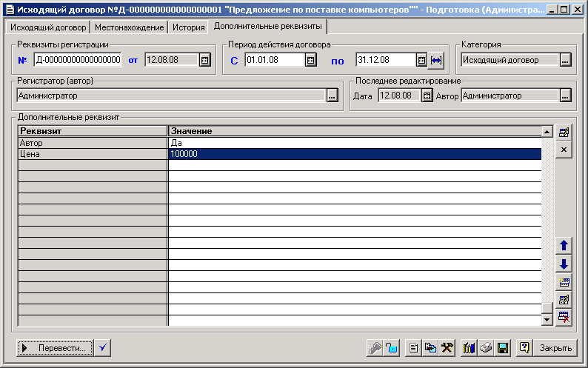Open calendar for end date 31.12.08
The width and height of the screenshot is (588, 368).
coord(421,60)
